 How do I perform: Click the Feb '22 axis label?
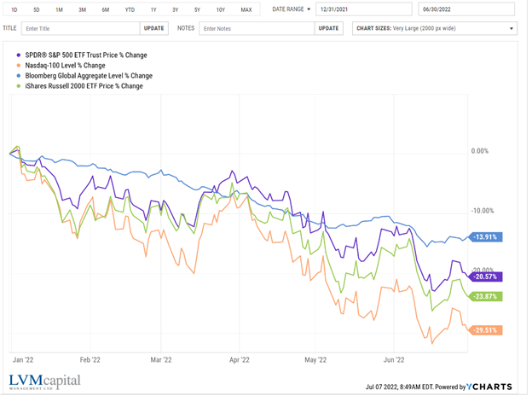coord(90,360)
